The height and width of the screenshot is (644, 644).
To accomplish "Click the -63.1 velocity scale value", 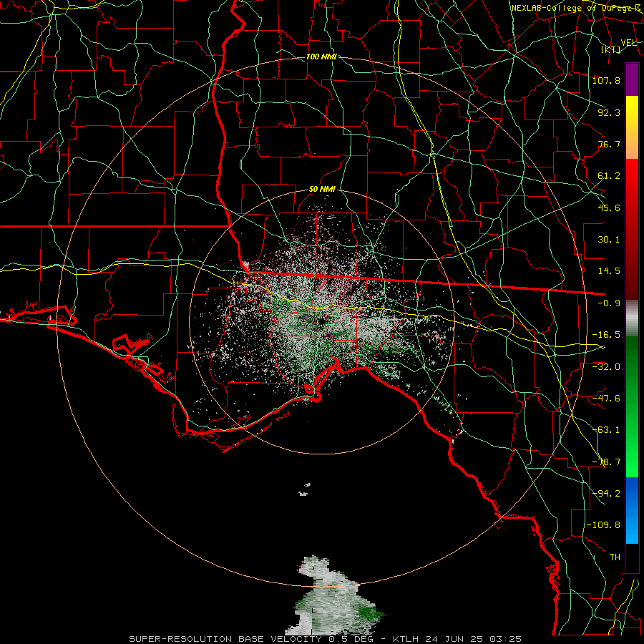I will pos(606,430).
